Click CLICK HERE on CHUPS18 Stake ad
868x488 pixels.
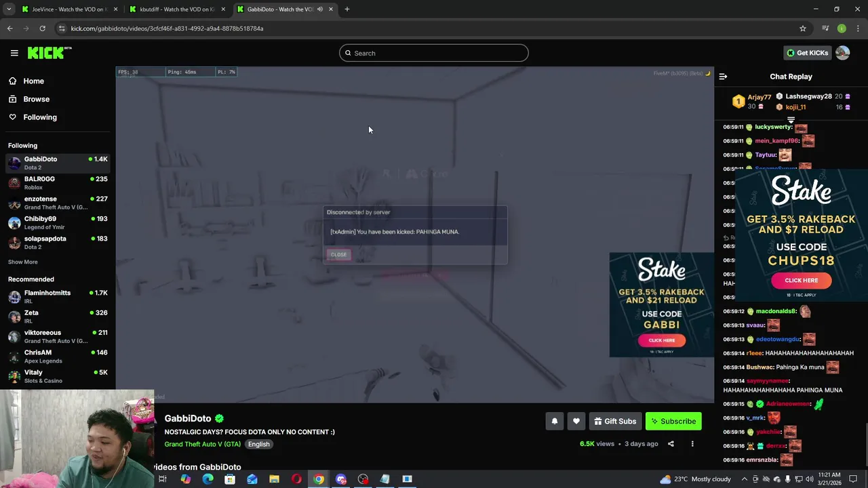click(x=802, y=281)
